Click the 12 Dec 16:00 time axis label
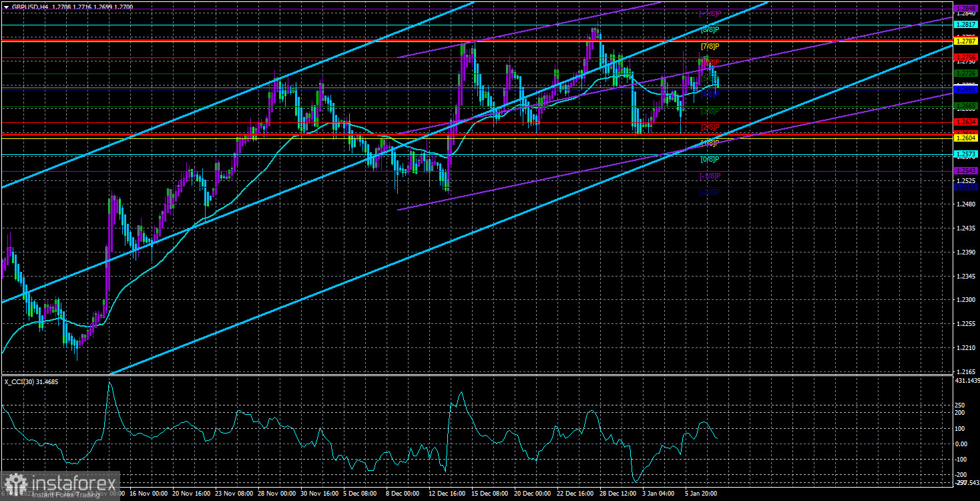The height and width of the screenshot is (501, 980). (449, 494)
